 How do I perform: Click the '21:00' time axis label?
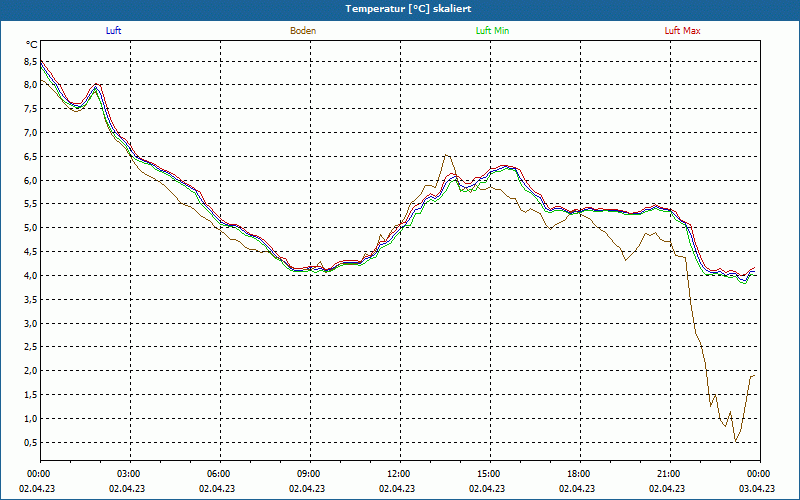[670, 474]
